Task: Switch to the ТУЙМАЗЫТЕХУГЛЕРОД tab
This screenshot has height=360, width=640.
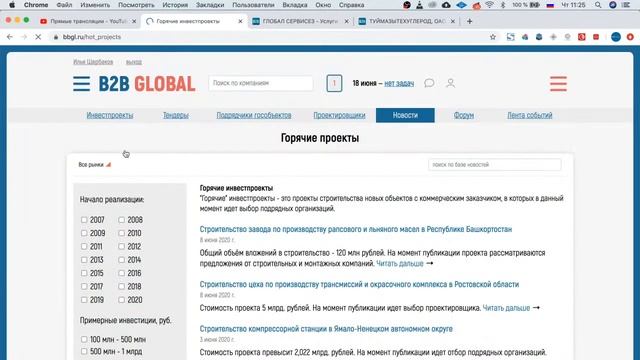Action: [x=407, y=21]
